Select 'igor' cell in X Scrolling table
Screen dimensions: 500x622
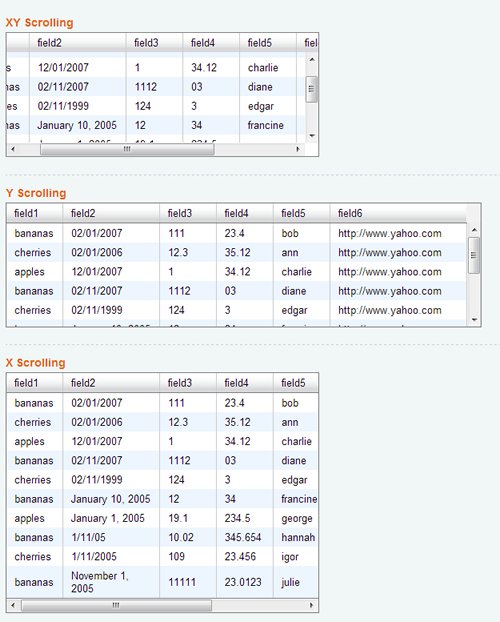[296, 557]
